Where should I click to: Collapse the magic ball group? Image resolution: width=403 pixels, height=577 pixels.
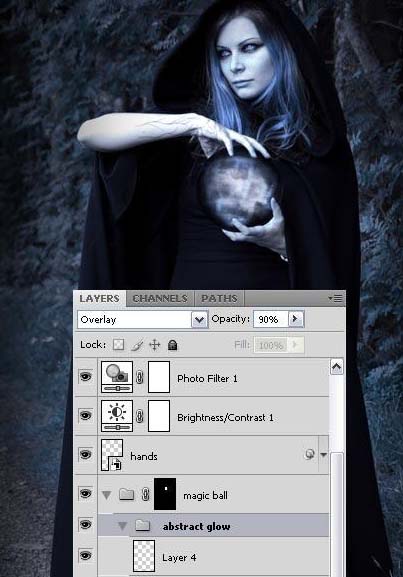[106, 495]
